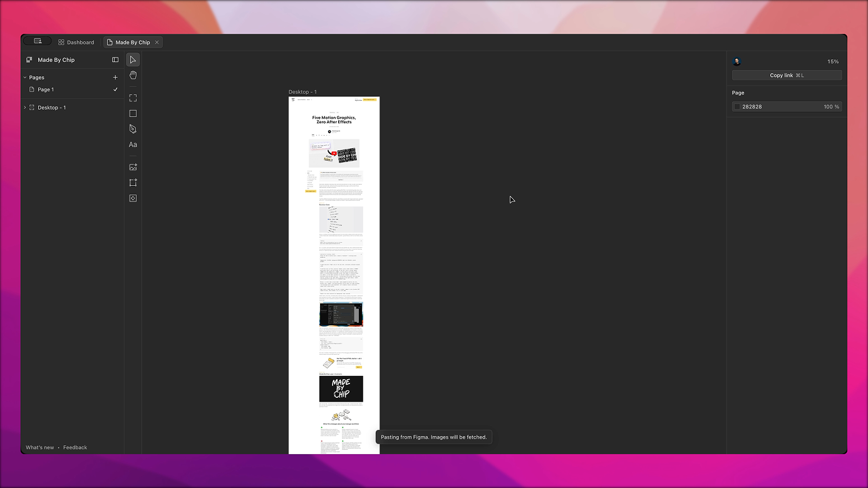Select the Hand pan tool
The width and height of the screenshot is (868, 488).
(x=133, y=75)
